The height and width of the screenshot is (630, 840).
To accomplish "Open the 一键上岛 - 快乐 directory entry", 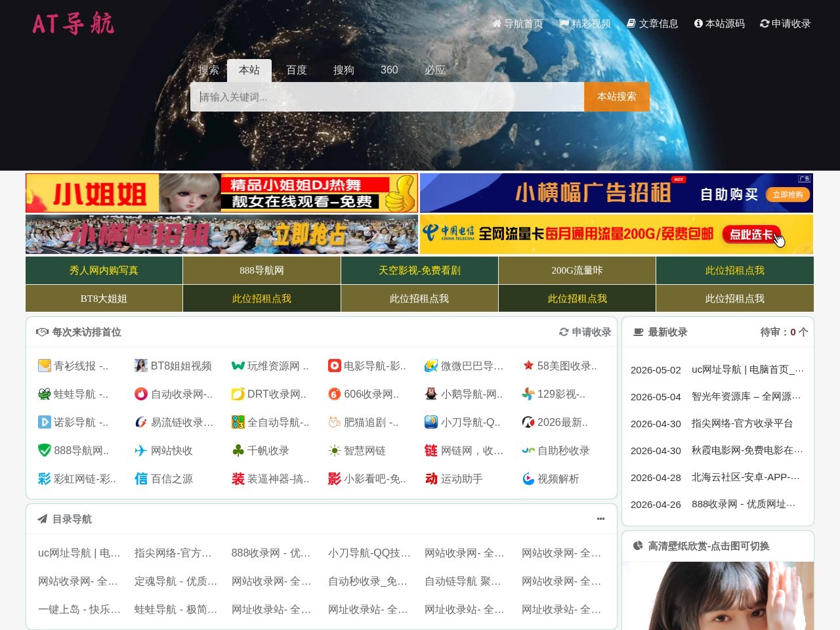I will (79, 610).
